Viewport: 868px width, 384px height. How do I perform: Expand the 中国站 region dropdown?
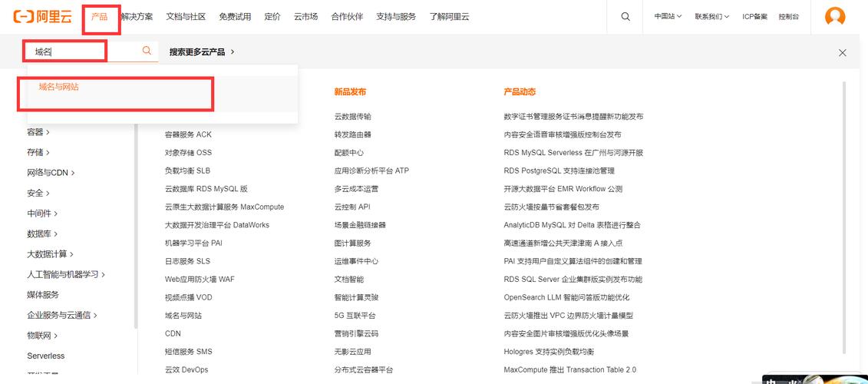pos(668,17)
